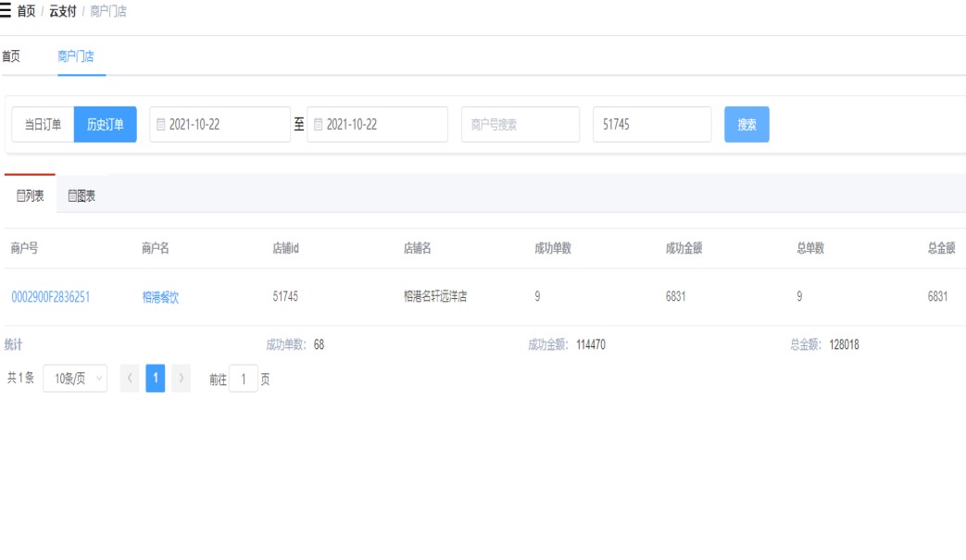Click the calendar icon in end date field
966x560 pixels.
[319, 125]
